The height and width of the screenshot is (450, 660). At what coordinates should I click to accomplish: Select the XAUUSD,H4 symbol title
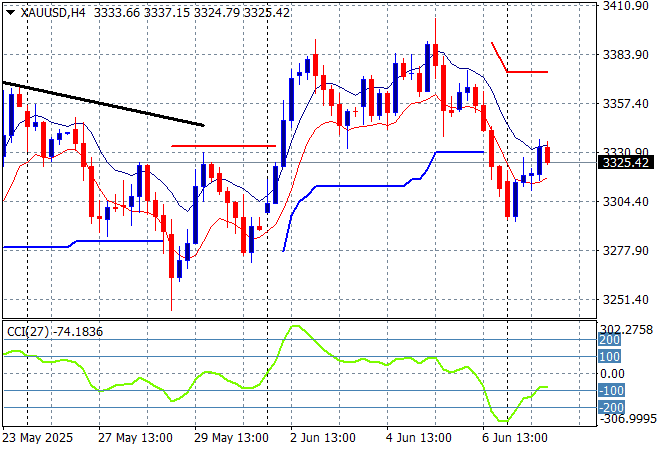[52, 13]
